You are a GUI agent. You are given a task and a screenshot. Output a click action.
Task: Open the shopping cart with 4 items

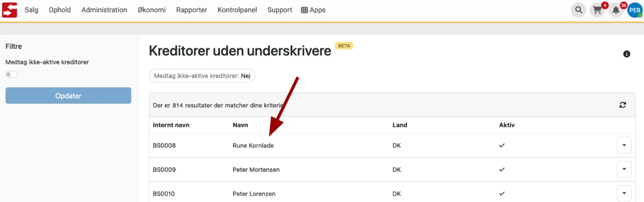tap(597, 10)
